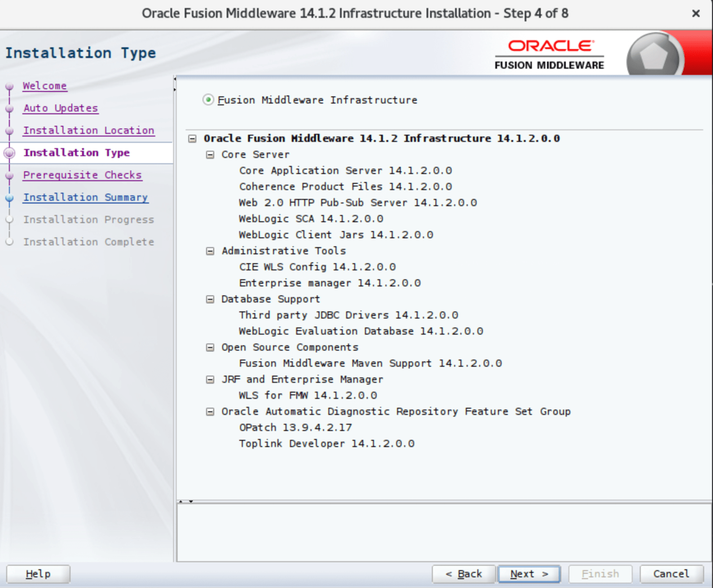Select CIE WLS Config 14.1.2.0.0 row
The image size is (713, 588).
(317, 267)
